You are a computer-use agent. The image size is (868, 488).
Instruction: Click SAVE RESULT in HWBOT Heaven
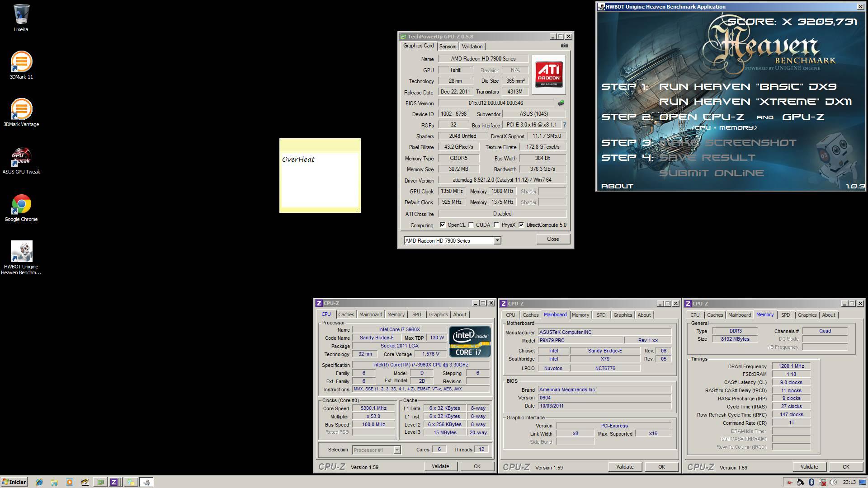pyautogui.click(x=707, y=158)
